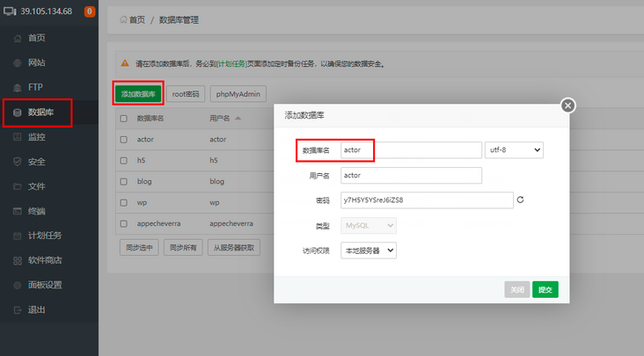Screen dimensions: 644x356
Task: Click the breadcrumb home icon
Action: point(123,19)
